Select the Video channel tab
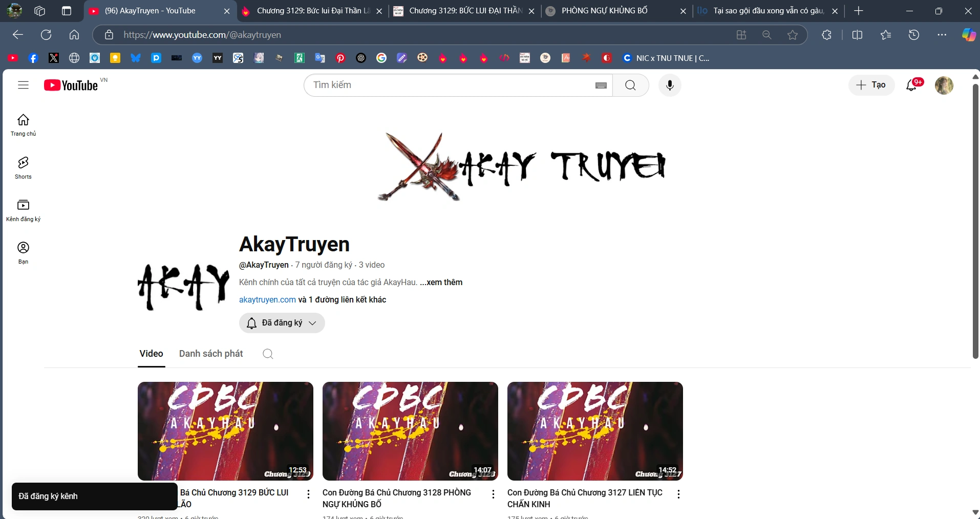Image resolution: width=980 pixels, height=519 pixels. coord(152,354)
